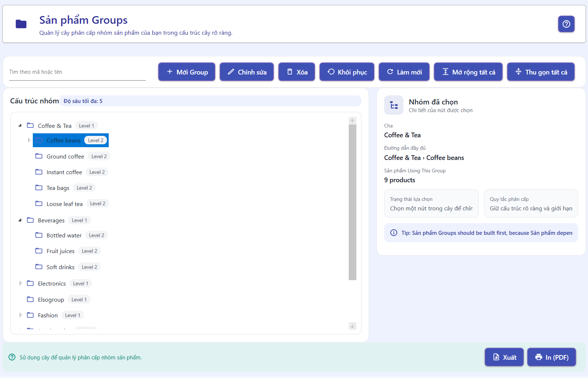Image resolution: width=588 pixels, height=378 pixels.
Task: Create a new group with Mới Group
Action: 187,72
